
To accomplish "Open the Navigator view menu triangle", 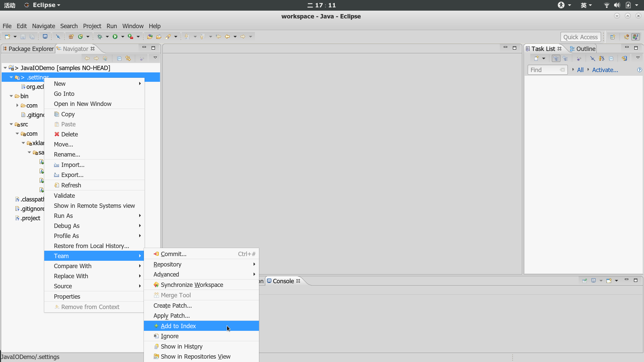I will [155, 58].
